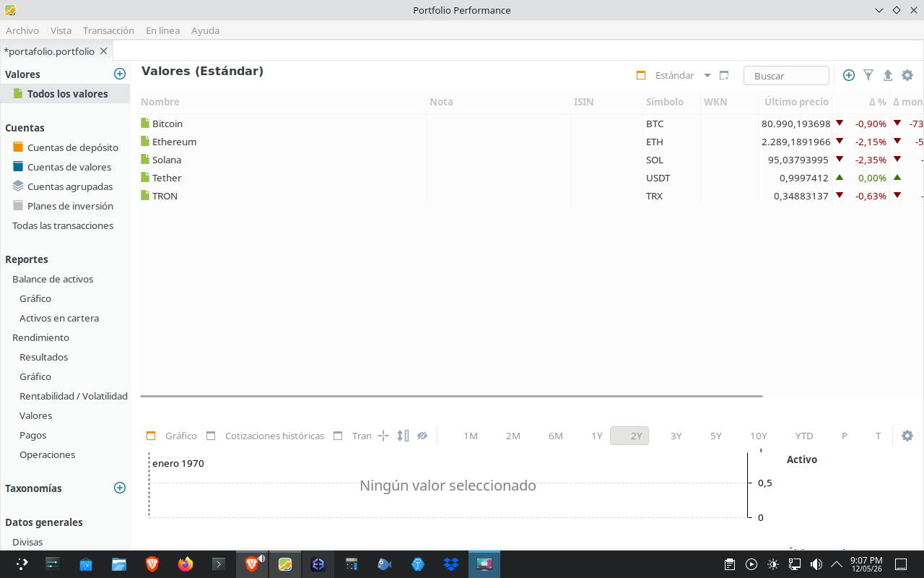Open Todas las transacciones link
This screenshot has width=924, height=578.
pyautogui.click(x=63, y=225)
